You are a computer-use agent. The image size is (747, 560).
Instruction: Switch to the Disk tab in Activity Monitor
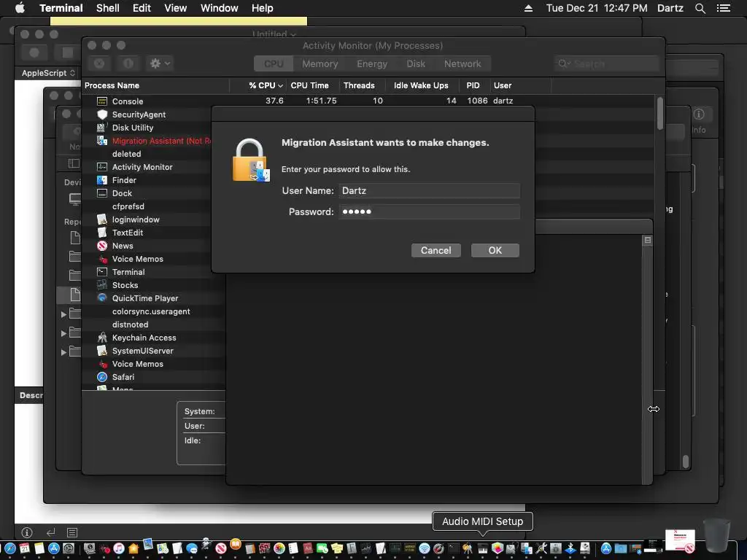point(416,64)
